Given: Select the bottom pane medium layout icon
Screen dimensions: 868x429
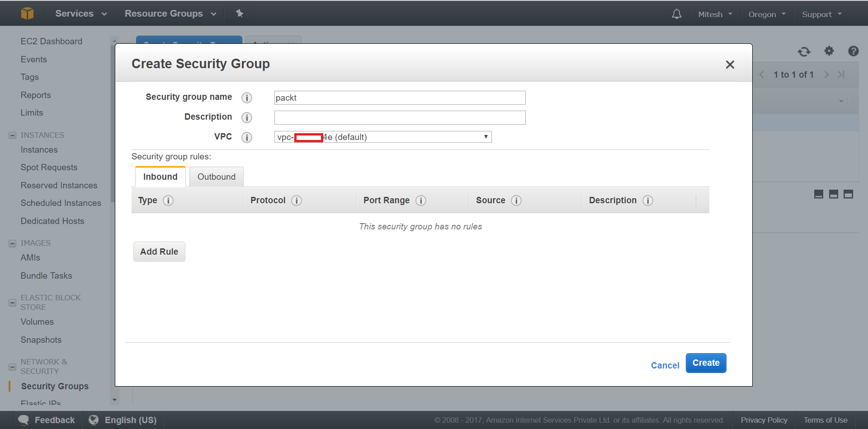Looking at the screenshot, I should [x=834, y=194].
